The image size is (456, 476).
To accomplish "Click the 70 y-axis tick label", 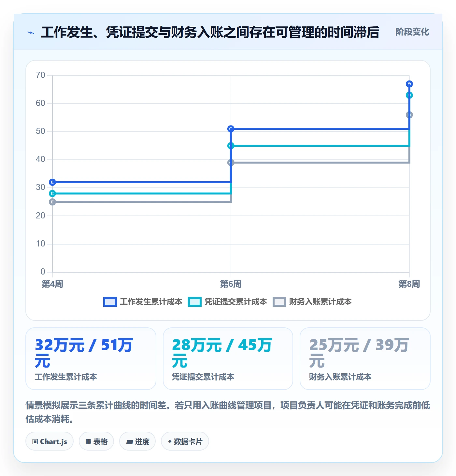I will coord(41,75).
